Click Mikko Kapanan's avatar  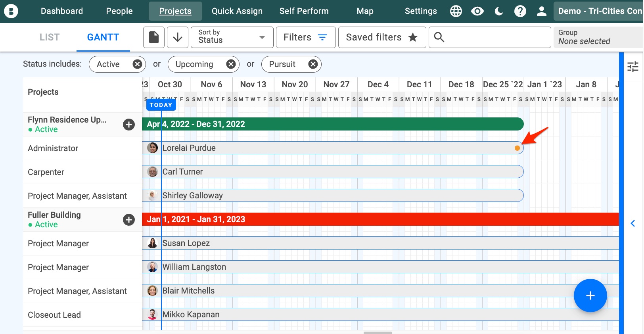[153, 315]
